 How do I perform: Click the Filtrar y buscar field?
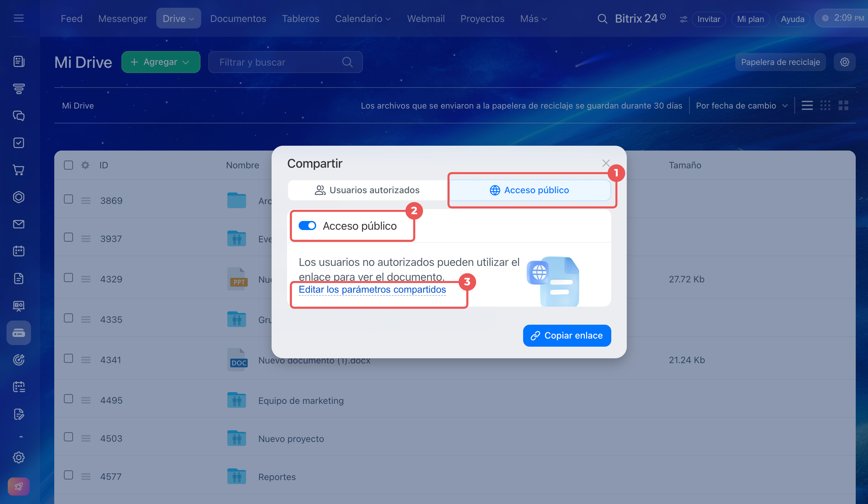pos(285,62)
